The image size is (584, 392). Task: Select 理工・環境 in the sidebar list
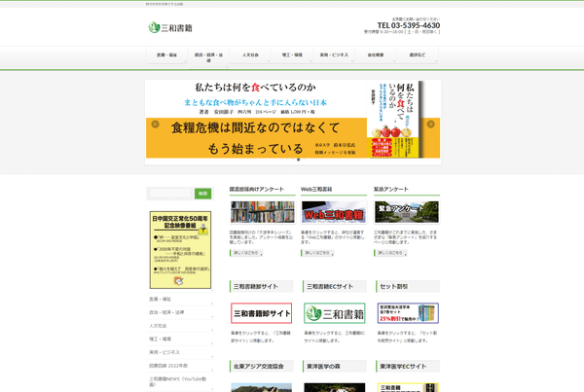click(x=180, y=339)
